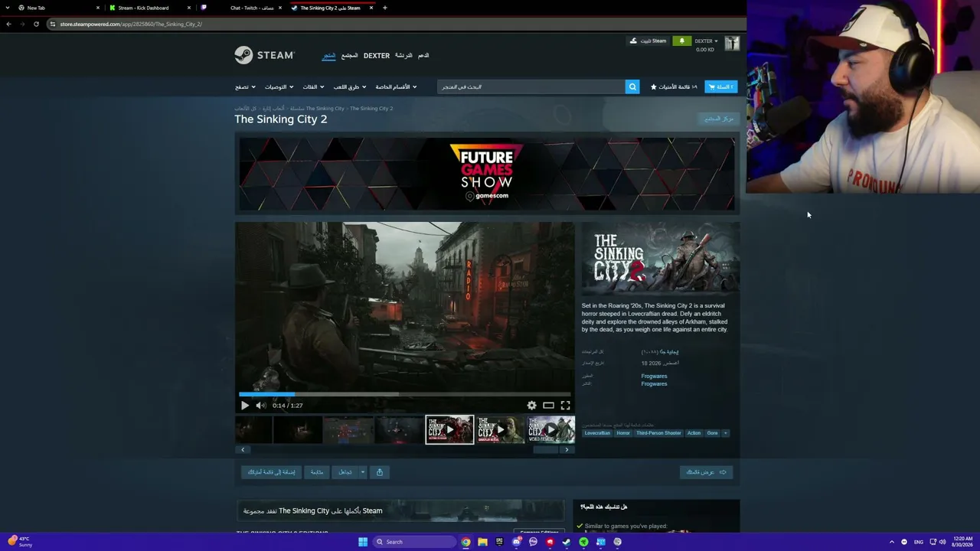Expand more tags with the plus button

[726, 433]
